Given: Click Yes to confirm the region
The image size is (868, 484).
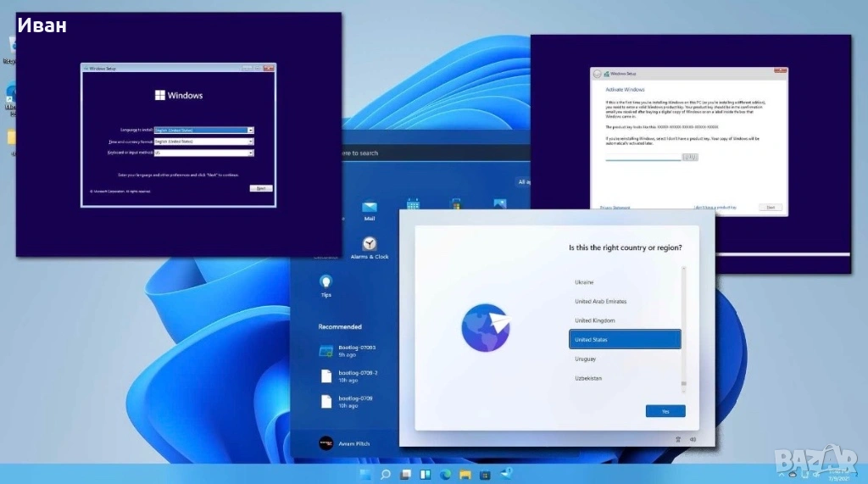Looking at the screenshot, I should pos(665,411).
